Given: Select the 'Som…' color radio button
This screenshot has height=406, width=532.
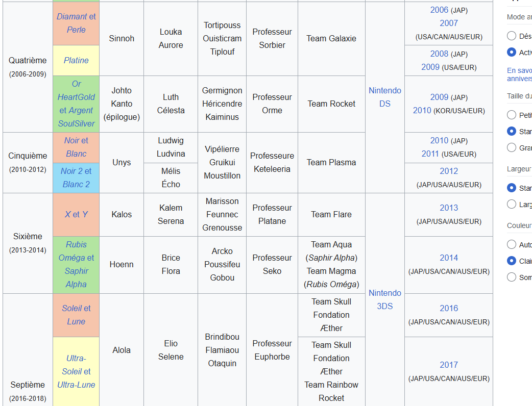Looking at the screenshot, I should coord(511,277).
